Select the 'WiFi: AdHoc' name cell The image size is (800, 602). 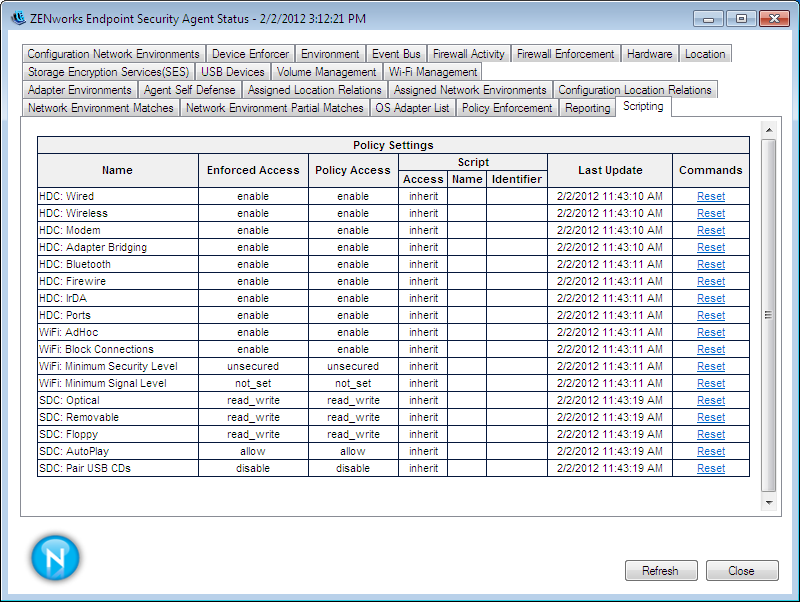click(x=118, y=332)
